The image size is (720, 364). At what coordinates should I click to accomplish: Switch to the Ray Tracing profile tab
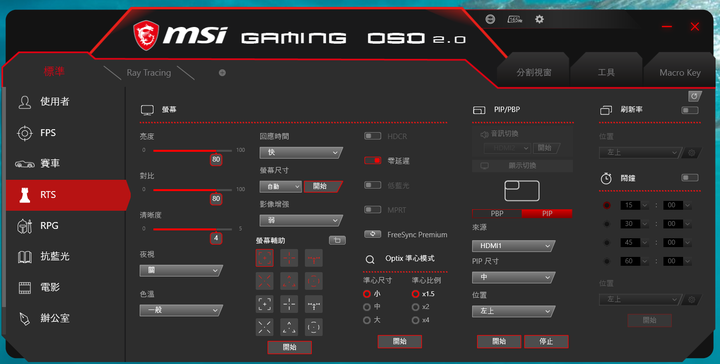point(149,73)
